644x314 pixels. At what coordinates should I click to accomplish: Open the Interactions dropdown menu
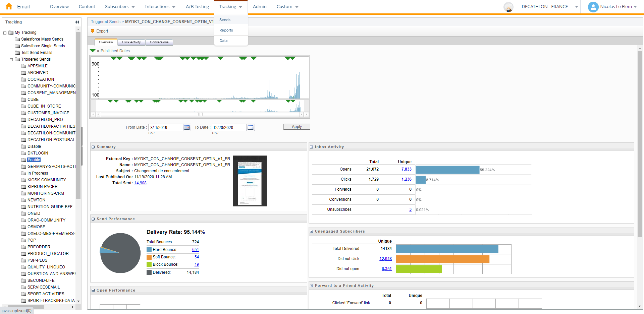(x=160, y=7)
